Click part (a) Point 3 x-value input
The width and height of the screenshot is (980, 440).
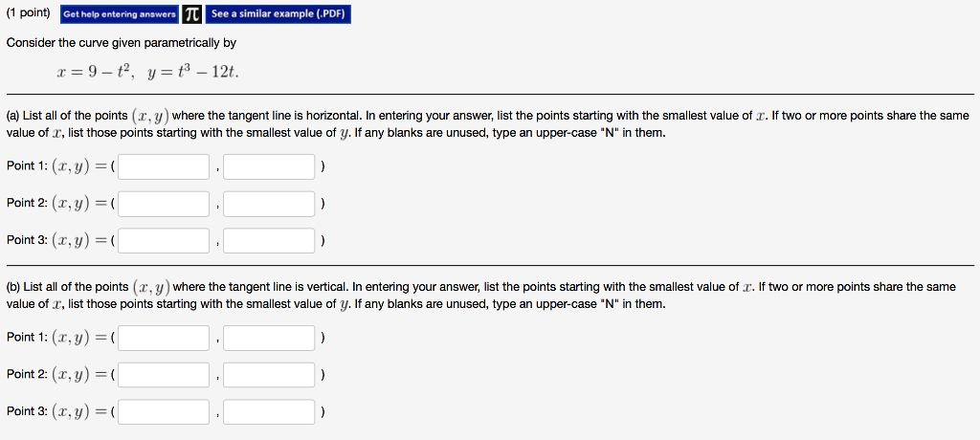tap(164, 241)
